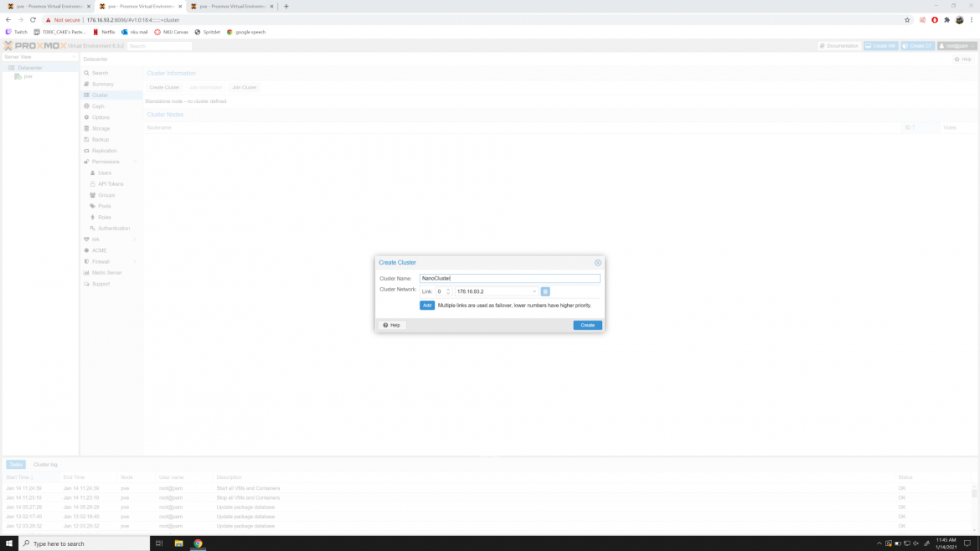This screenshot has height=551, width=980.
Task: Open a new browser tab
Action: tap(286, 6)
